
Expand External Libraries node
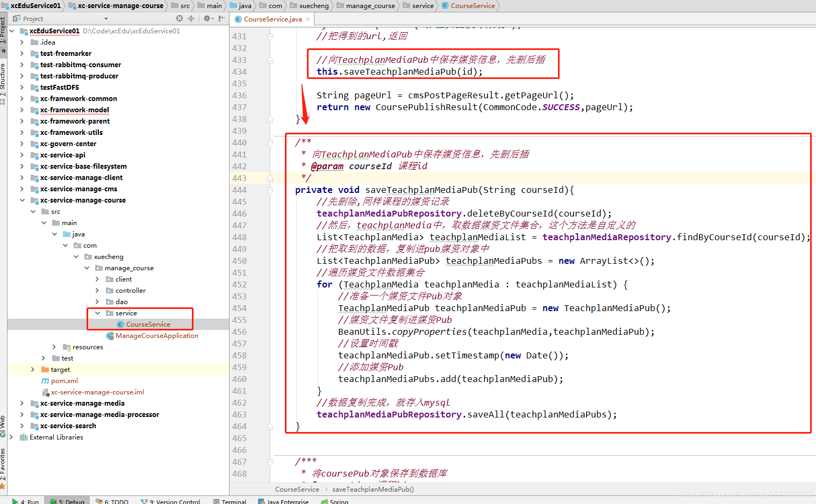tap(11, 437)
